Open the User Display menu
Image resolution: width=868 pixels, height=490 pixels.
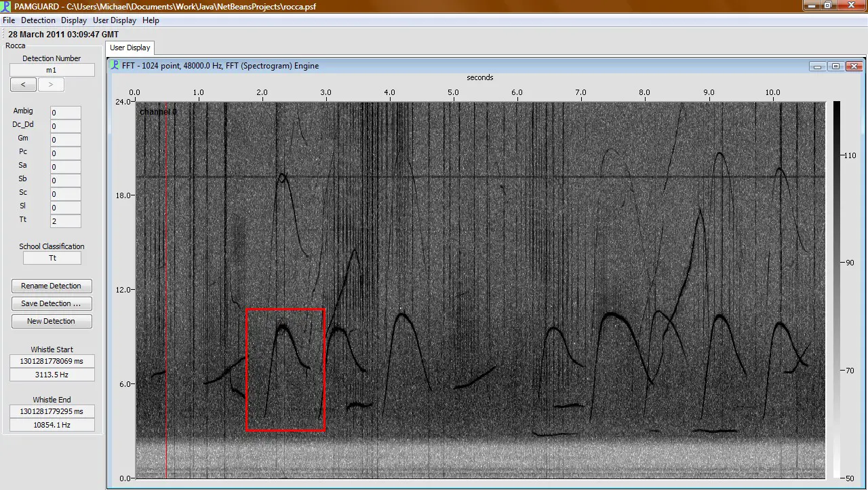[115, 20]
